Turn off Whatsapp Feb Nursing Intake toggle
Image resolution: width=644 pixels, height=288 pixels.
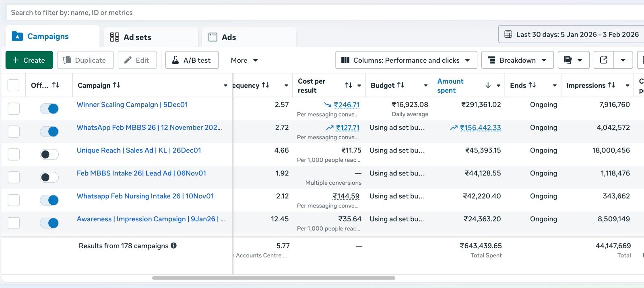(50, 200)
